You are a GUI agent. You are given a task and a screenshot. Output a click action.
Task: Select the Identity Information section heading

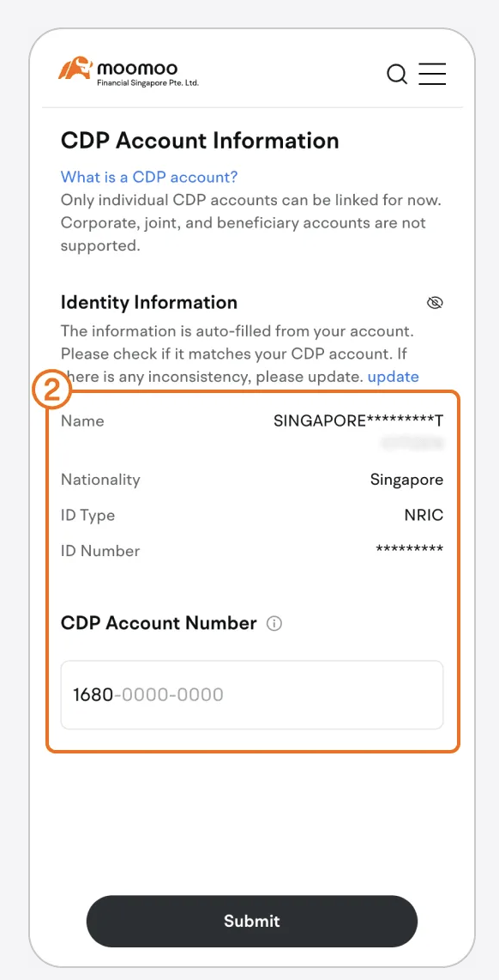[148, 302]
